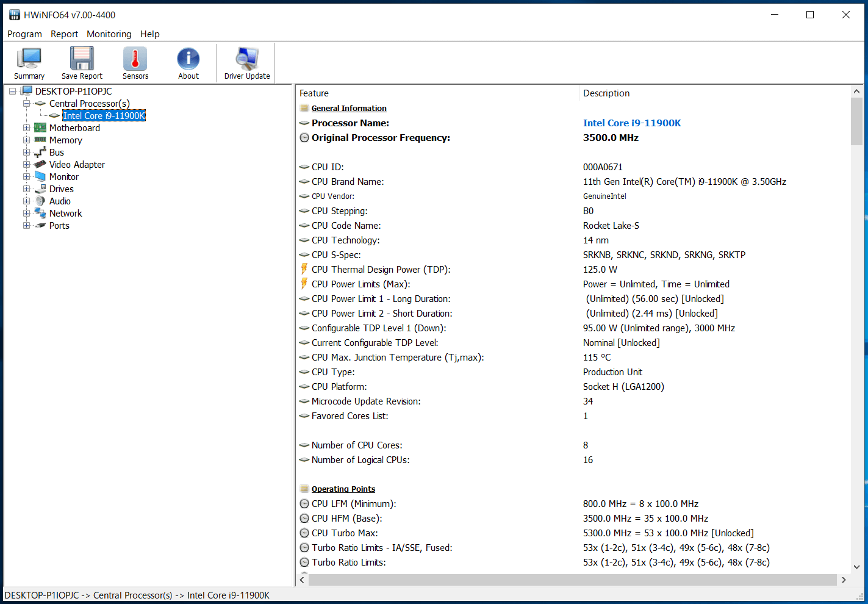Viewport: 868px width, 604px height.
Task: Select the Microcode Update Revision row
Action: click(573, 401)
